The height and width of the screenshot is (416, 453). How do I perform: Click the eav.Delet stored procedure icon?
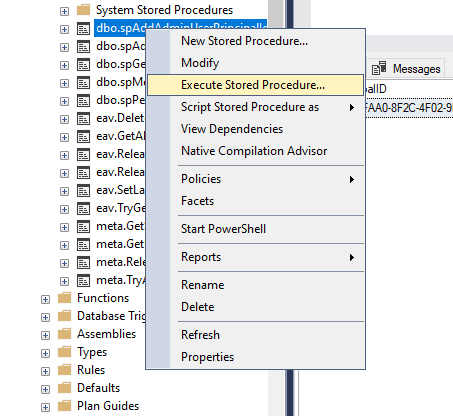pyautogui.click(x=83, y=119)
